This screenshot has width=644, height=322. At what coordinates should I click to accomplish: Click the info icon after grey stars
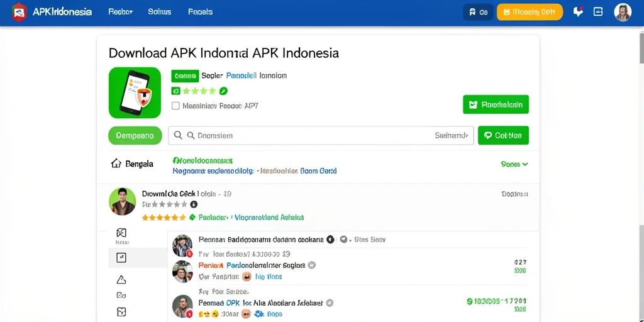point(194,204)
